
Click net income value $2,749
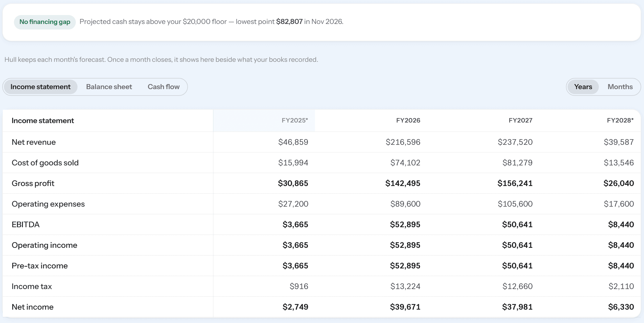(295, 307)
